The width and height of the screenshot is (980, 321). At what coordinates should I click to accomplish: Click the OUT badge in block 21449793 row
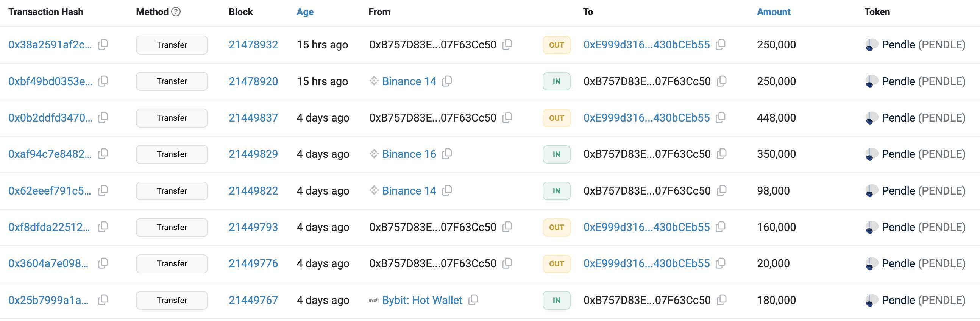pyautogui.click(x=556, y=227)
